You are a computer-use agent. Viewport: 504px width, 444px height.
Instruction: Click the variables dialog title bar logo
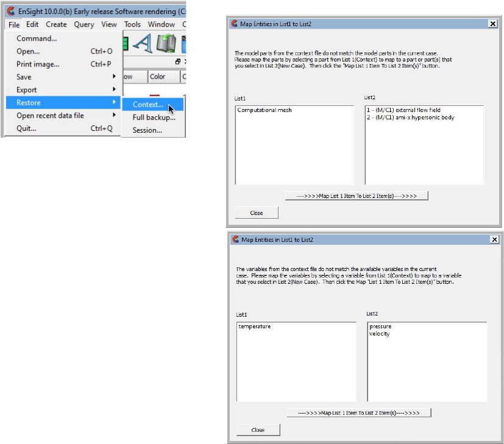pos(236,239)
